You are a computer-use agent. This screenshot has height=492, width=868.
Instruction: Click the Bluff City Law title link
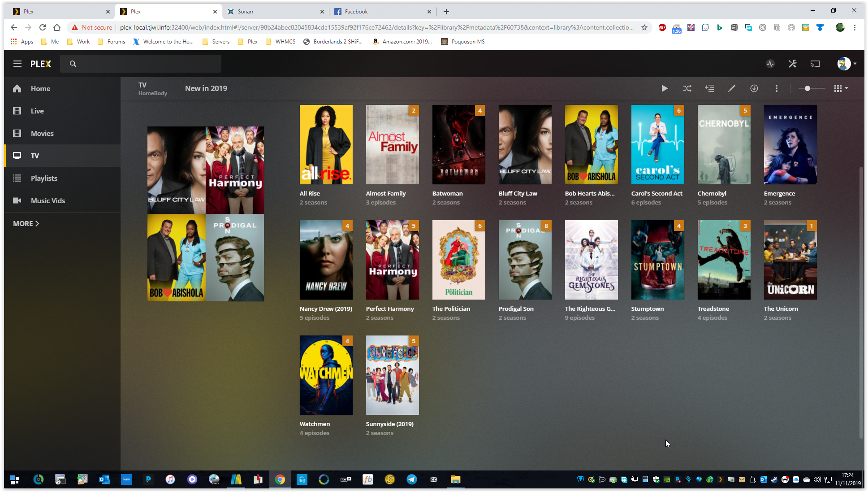pos(518,193)
